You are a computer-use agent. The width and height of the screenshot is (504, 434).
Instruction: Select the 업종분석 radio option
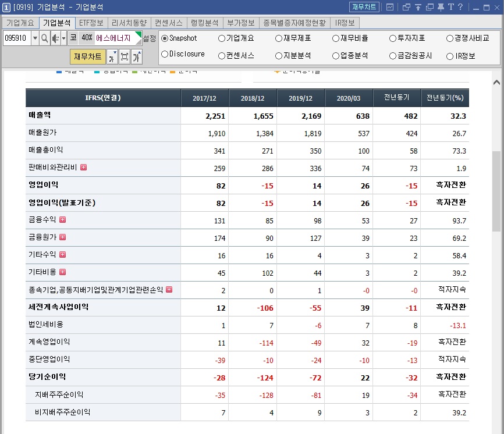point(336,56)
